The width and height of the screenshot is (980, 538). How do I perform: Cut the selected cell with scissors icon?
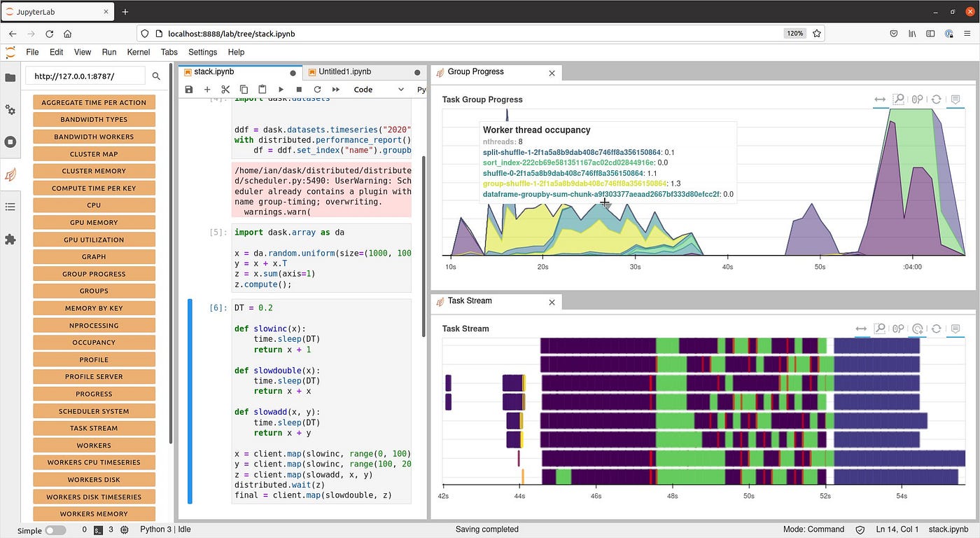point(225,90)
